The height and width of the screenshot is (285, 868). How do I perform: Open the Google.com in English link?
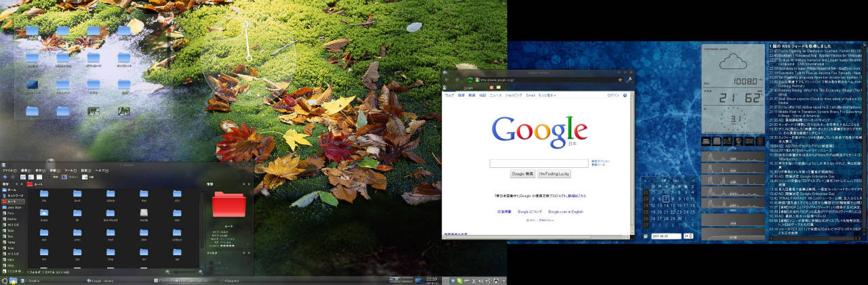pyautogui.click(x=566, y=212)
